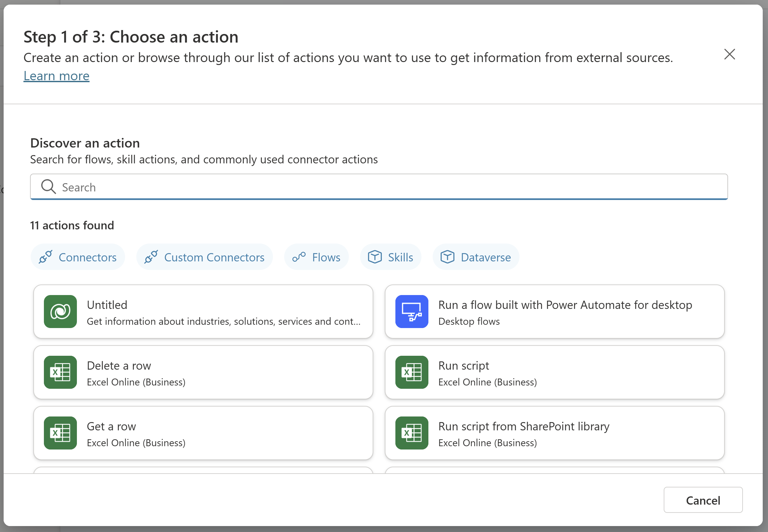This screenshot has width=768, height=532.
Task: Click the Untitled custom connector icon
Action: pos(59,312)
